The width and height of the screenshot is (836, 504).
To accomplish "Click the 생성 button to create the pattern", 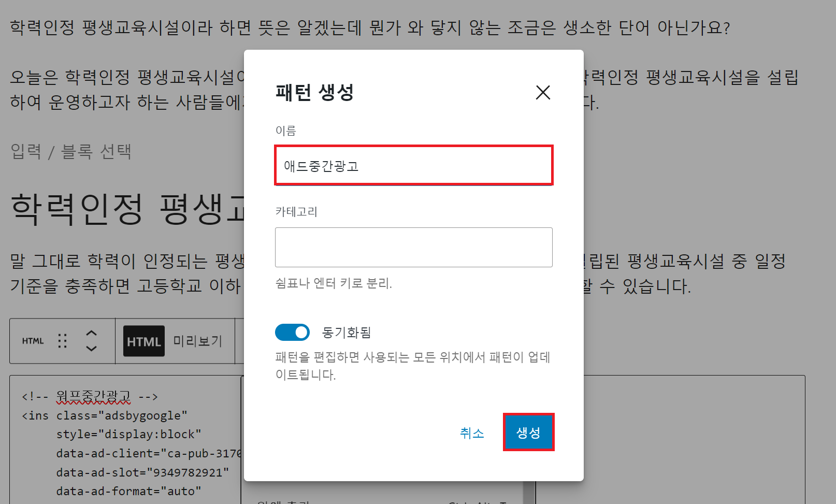I will click(x=528, y=432).
